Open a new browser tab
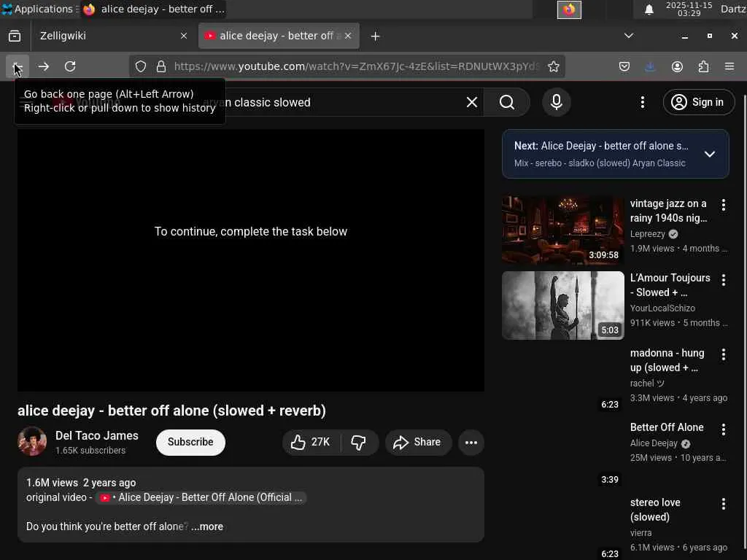Viewport: 747px width, 560px height. coord(375,36)
